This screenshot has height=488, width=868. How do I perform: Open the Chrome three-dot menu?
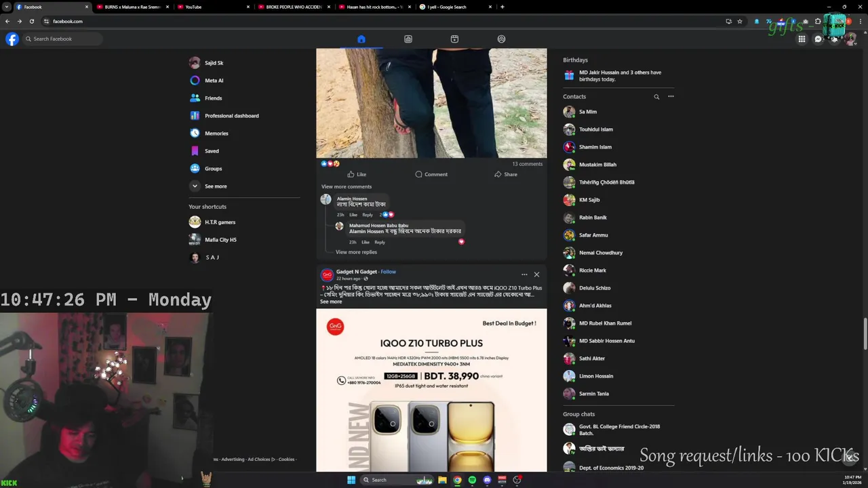tap(861, 21)
